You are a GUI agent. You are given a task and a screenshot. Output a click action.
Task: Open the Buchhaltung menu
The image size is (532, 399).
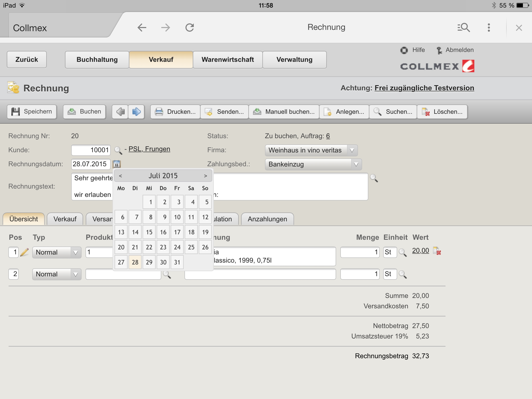(97, 59)
